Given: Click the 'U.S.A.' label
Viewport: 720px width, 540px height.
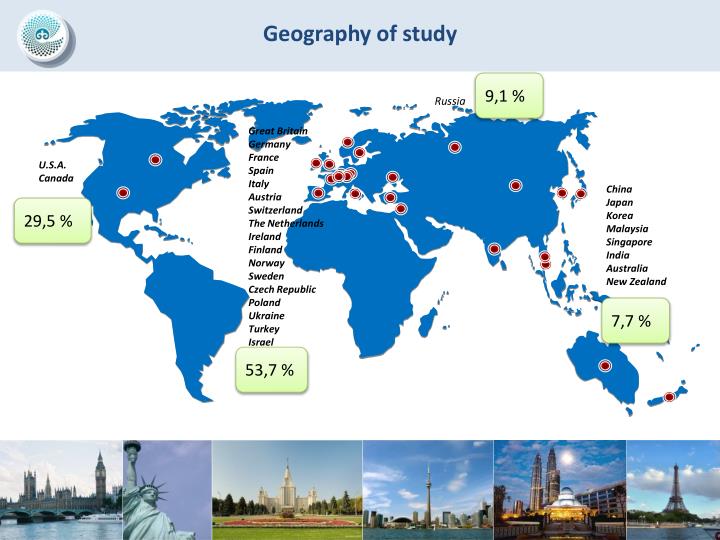Looking at the screenshot, I should (52, 165).
